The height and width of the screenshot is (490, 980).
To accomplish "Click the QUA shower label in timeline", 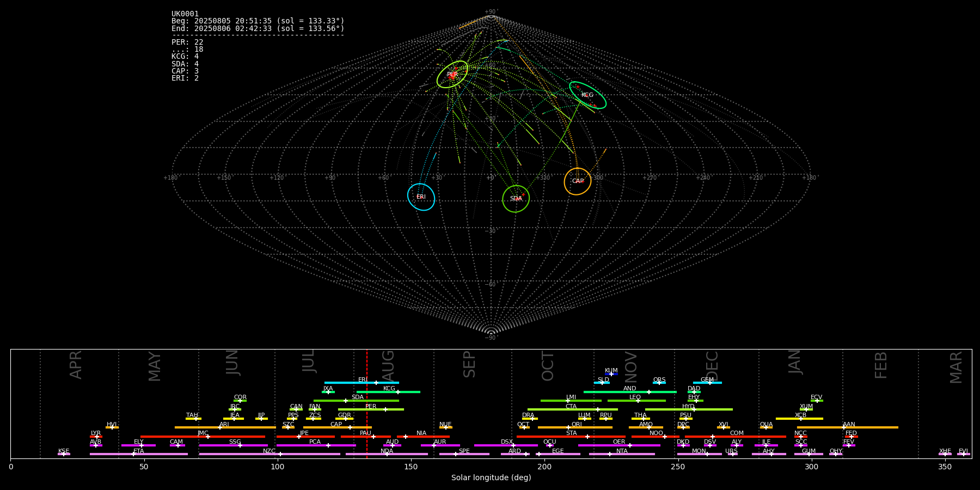I will pyautogui.click(x=766, y=425).
